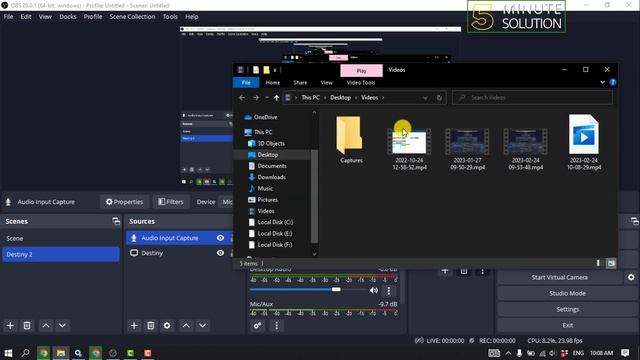The image size is (640, 360).
Task: Add a new source with plus icon
Action: click(134, 325)
